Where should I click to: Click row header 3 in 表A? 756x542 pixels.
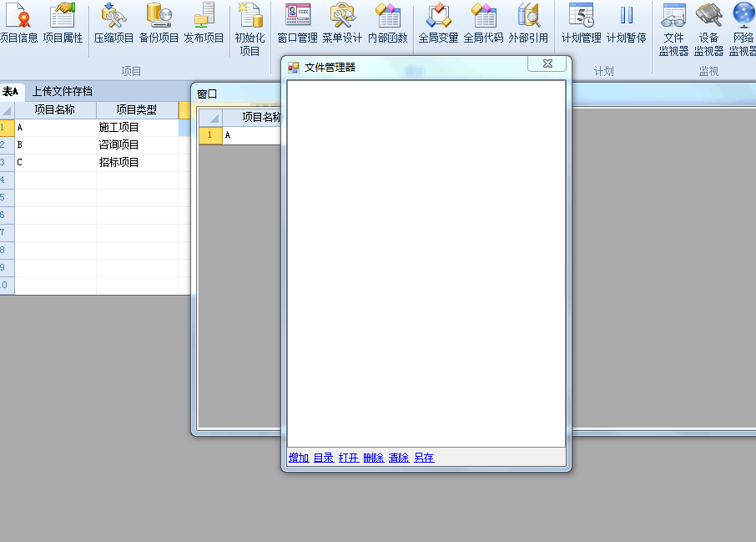tap(7, 162)
